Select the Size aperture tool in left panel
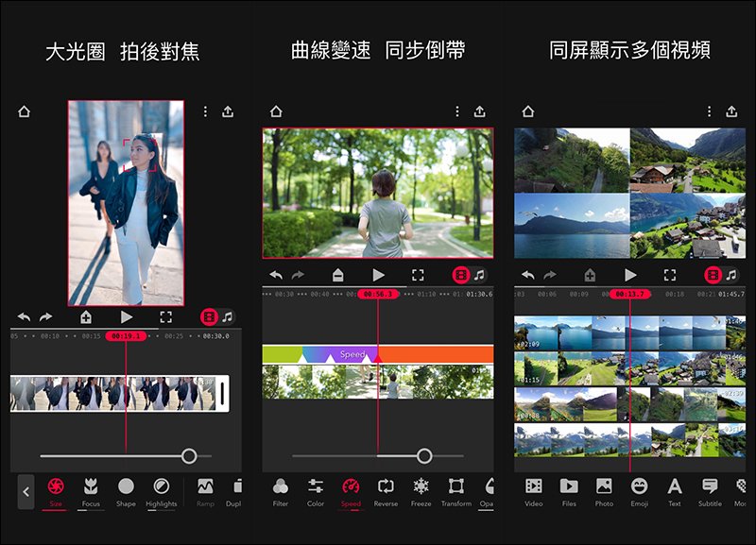 (x=56, y=488)
